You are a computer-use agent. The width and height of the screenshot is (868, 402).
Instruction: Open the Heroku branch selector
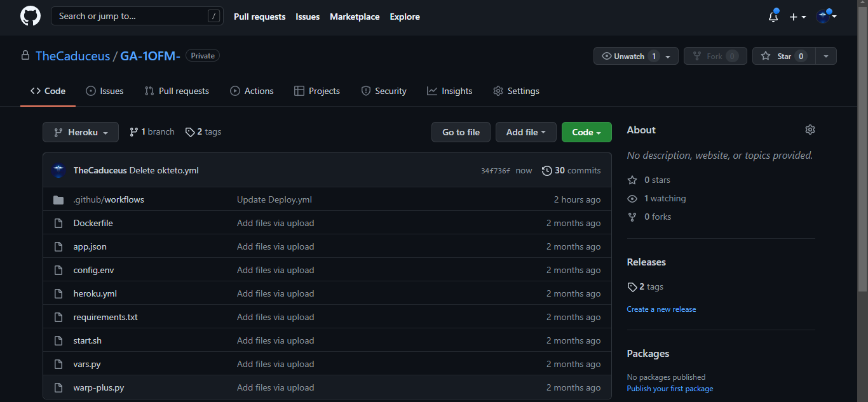coord(81,132)
